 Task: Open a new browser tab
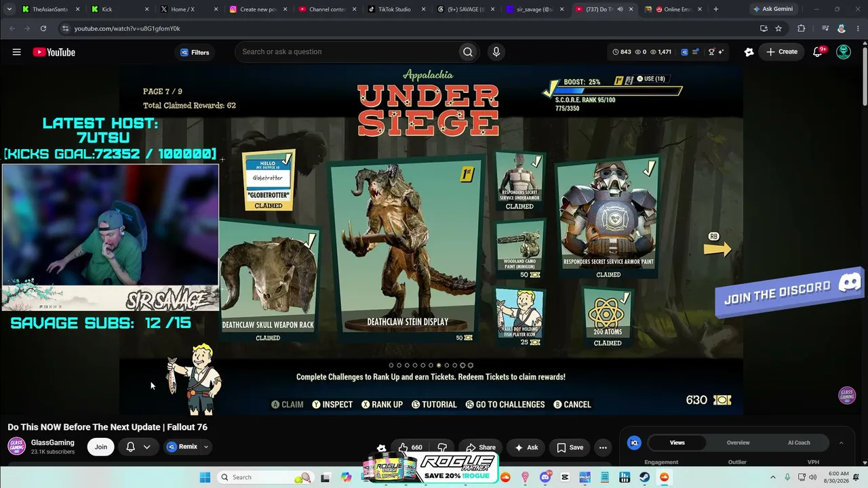point(715,9)
